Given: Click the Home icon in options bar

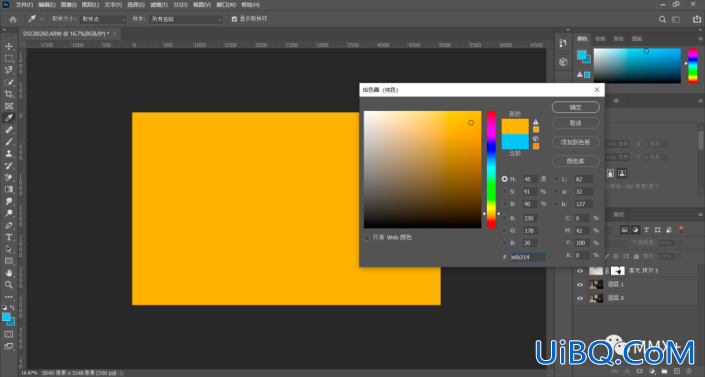Looking at the screenshot, I should click(13, 19).
